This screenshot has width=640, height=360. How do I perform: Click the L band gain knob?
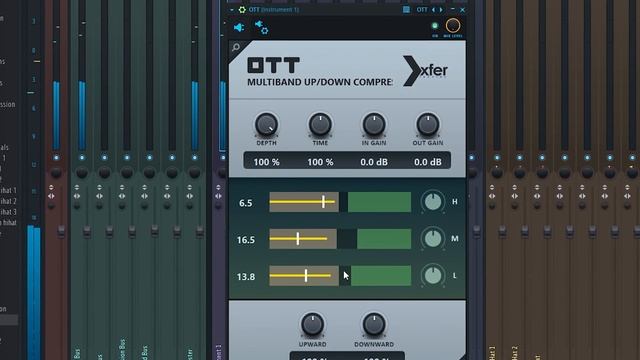tap(433, 276)
